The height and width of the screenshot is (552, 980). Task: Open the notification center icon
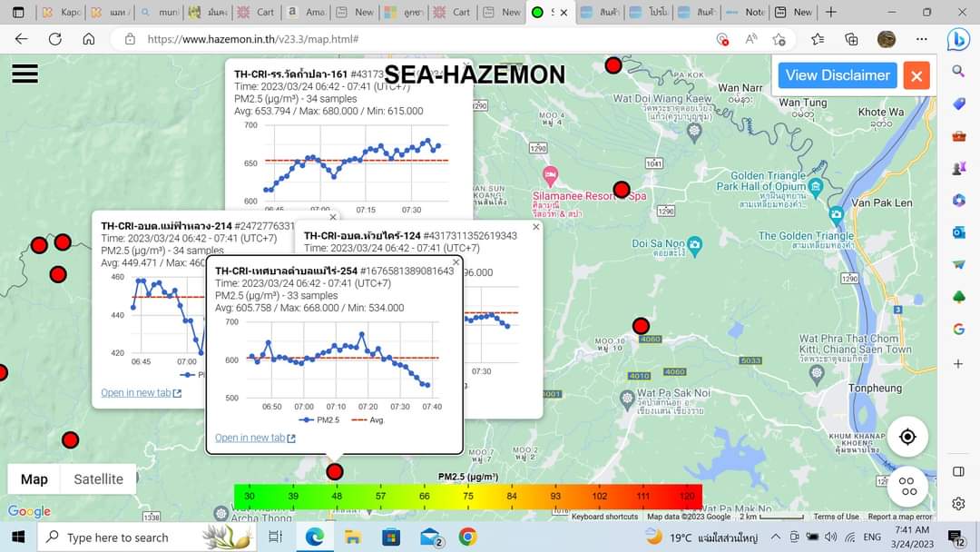(956, 537)
